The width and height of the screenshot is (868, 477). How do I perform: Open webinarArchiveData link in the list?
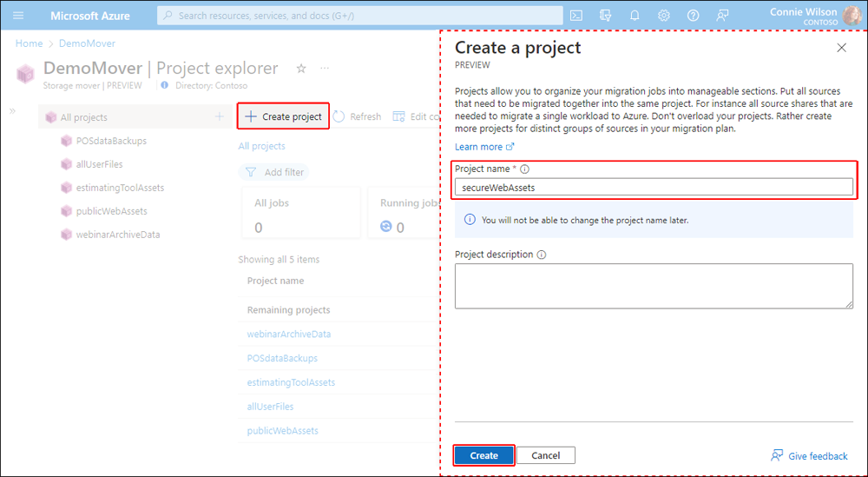click(289, 334)
